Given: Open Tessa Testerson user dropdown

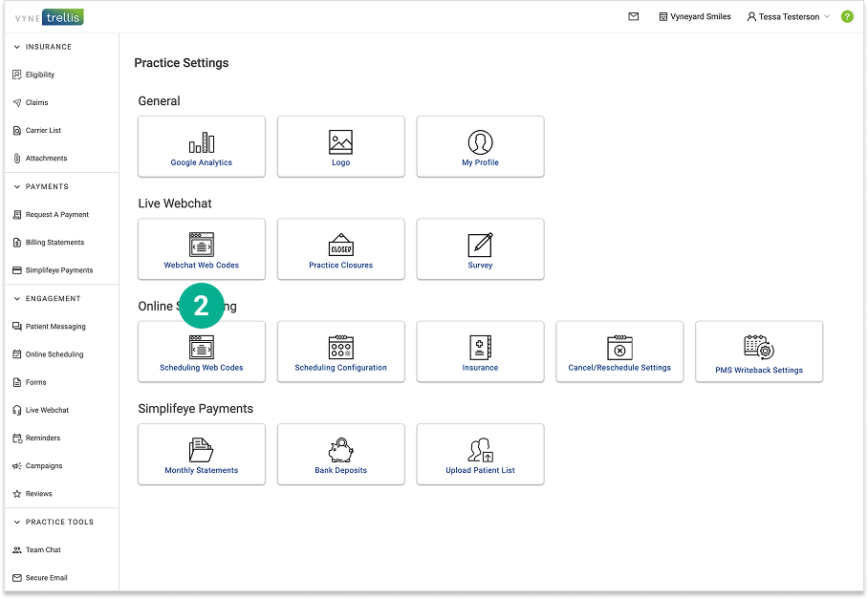Looking at the screenshot, I should tap(789, 16).
